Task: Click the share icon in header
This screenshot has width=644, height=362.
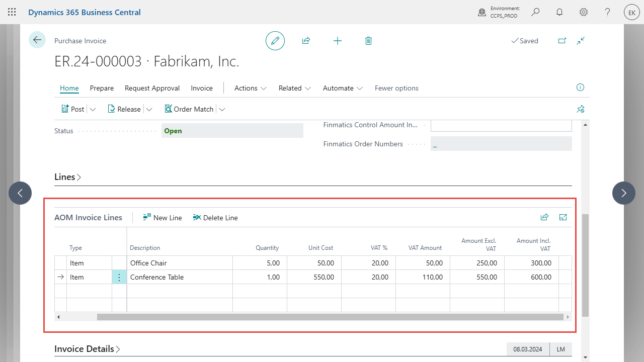Action: 306,41
